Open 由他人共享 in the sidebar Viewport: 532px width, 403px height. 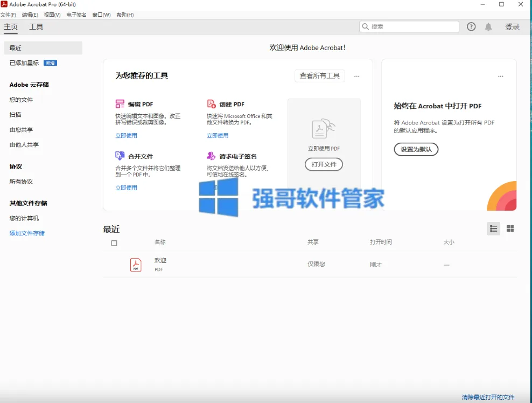(x=24, y=144)
